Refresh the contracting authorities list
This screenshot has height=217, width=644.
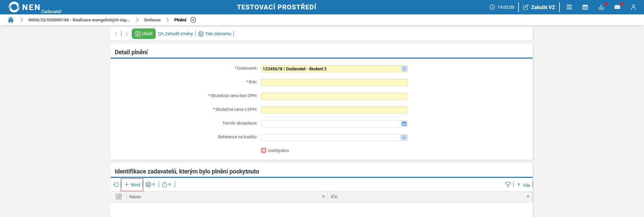pos(116,185)
